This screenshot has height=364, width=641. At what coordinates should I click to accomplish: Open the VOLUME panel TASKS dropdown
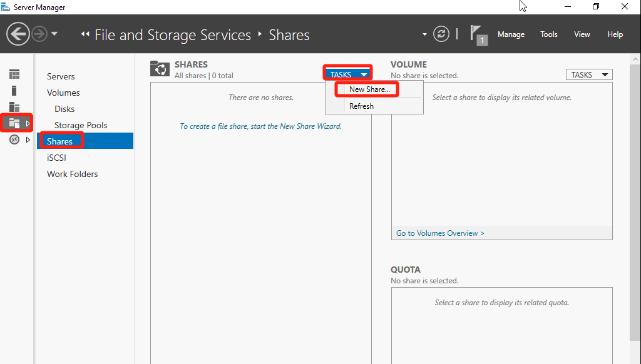(x=588, y=74)
